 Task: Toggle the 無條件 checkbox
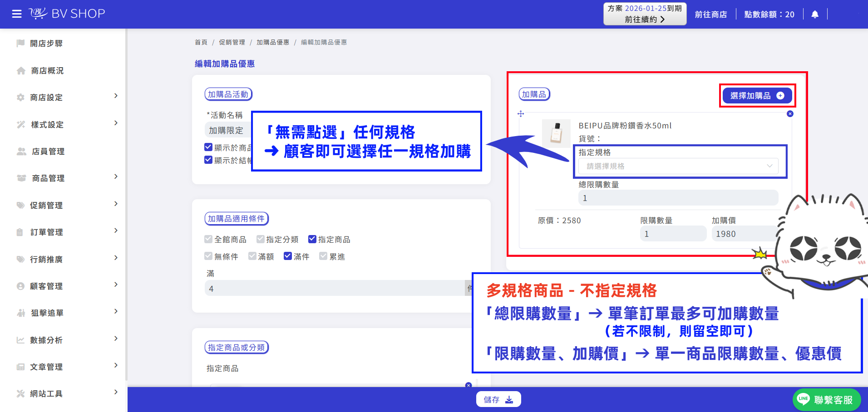(208, 256)
